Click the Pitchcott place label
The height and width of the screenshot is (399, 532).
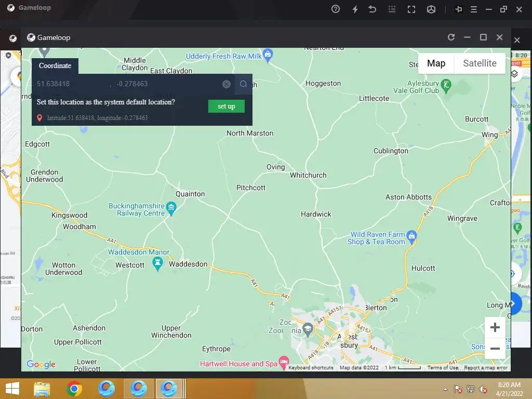251,188
